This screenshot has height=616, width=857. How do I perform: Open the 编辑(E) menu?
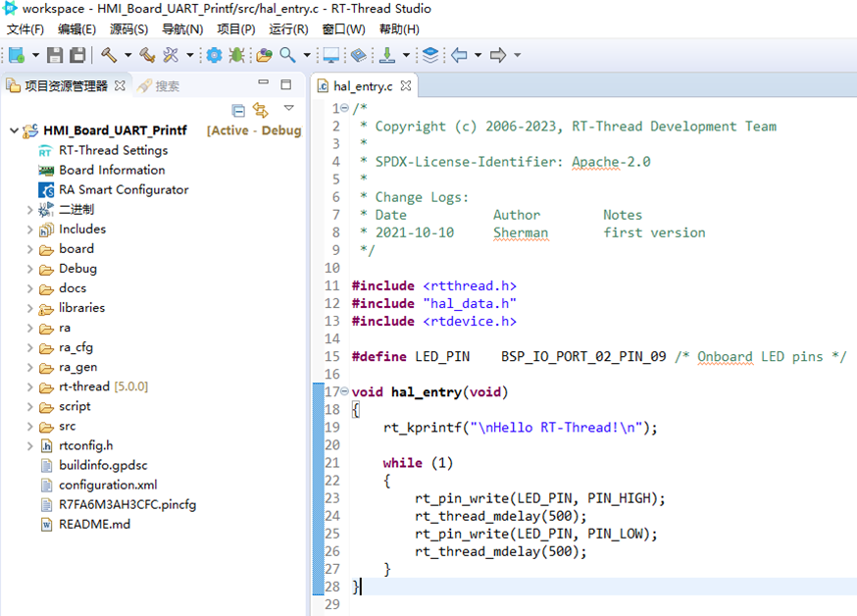(76, 29)
